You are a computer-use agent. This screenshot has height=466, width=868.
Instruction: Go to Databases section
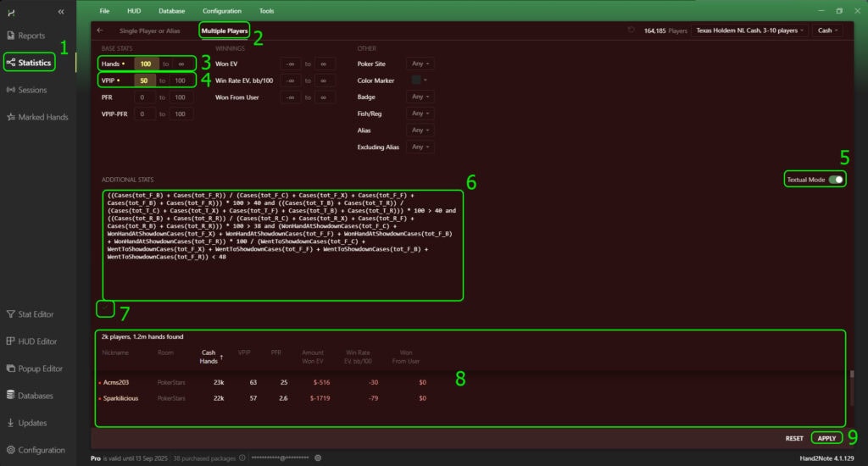click(35, 396)
